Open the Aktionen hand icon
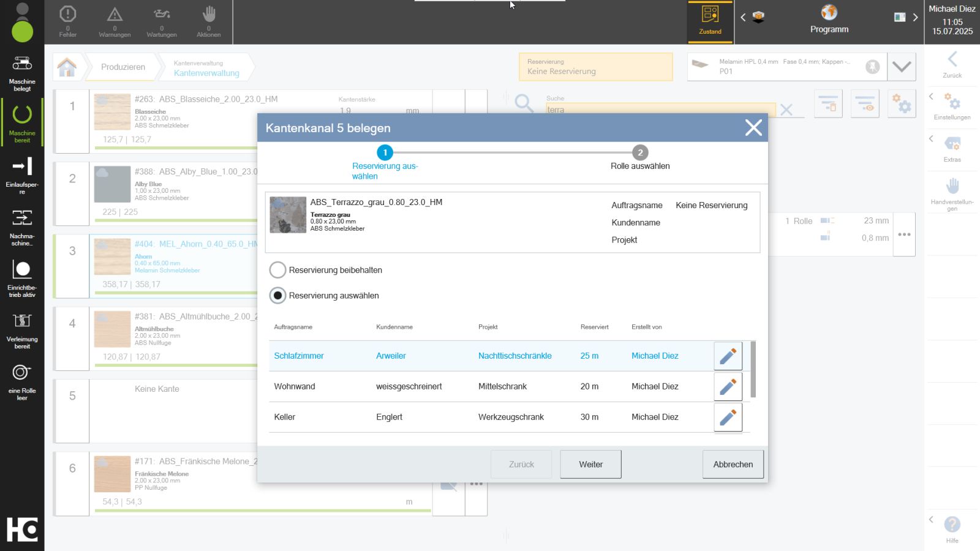This screenshot has width=980, height=551. [x=209, y=22]
